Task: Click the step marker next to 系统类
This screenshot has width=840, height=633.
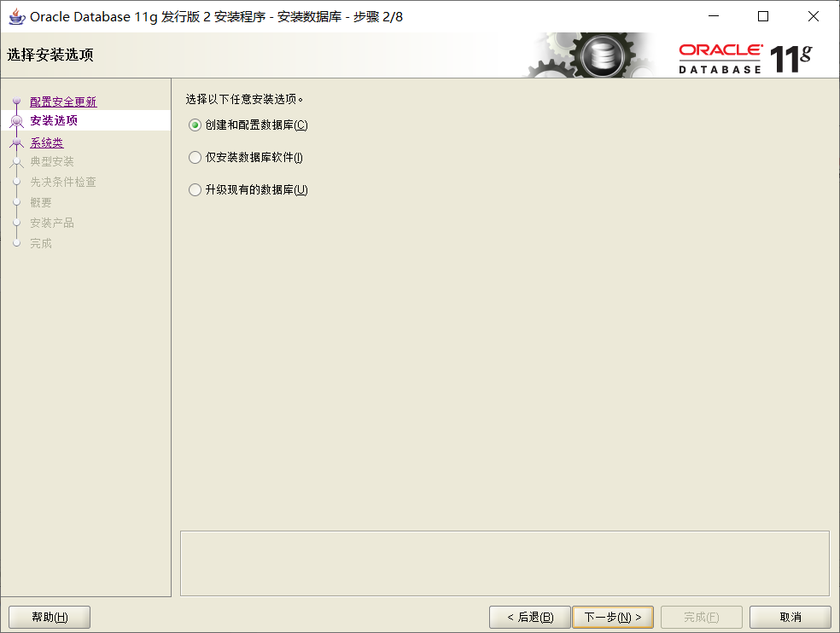Action: pos(16,142)
